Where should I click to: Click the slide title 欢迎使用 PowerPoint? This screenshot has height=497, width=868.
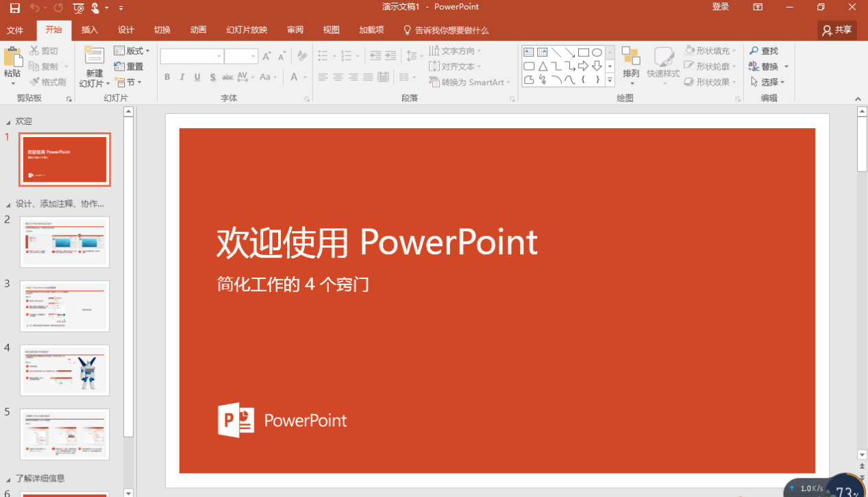pyautogui.click(x=377, y=243)
